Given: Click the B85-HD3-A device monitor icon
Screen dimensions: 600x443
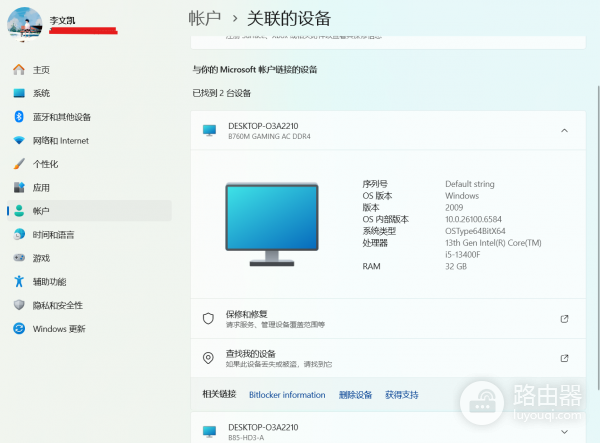Looking at the screenshot, I should coord(209,432).
